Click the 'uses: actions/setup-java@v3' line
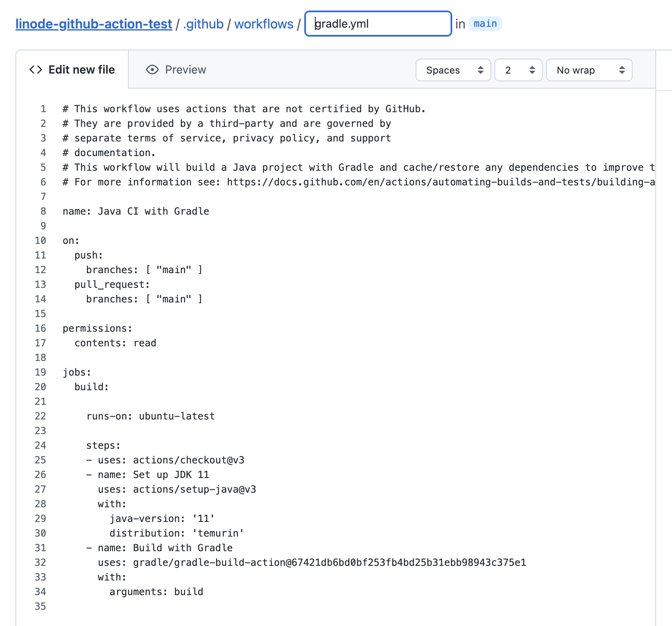672x626 pixels. pyautogui.click(x=177, y=489)
